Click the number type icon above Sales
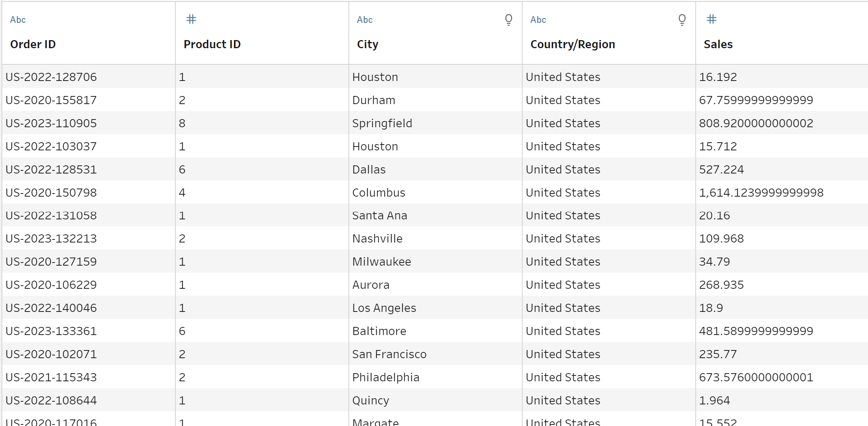 [712, 19]
